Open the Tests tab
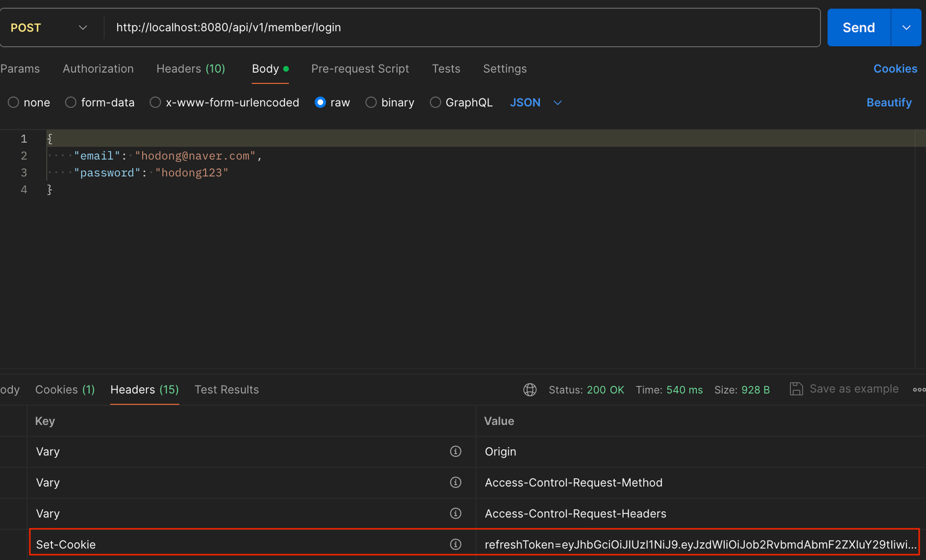Image resolution: width=926 pixels, height=560 pixels. click(446, 68)
